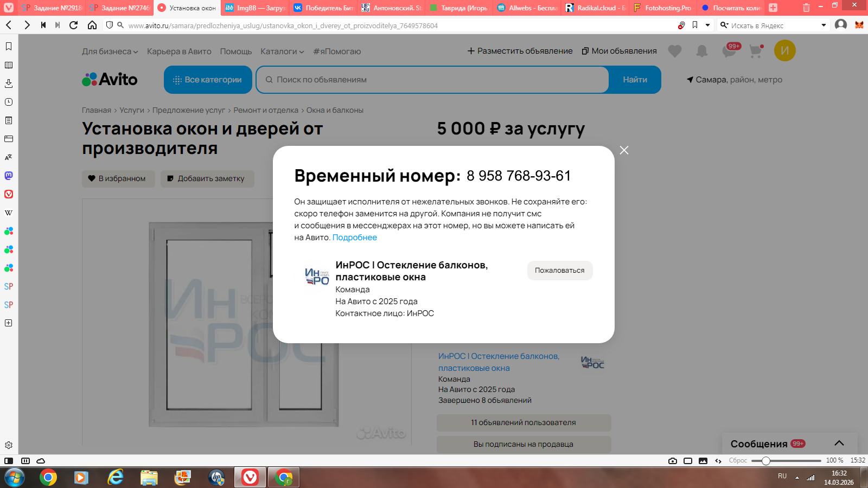
Task: Open bookmark dropdown arrow in address bar
Action: pyautogui.click(x=707, y=25)
